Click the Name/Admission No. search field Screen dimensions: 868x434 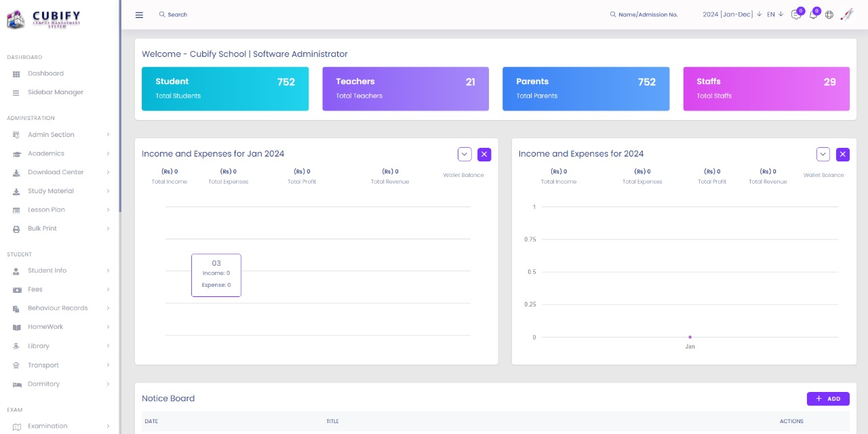coord(648,15)
